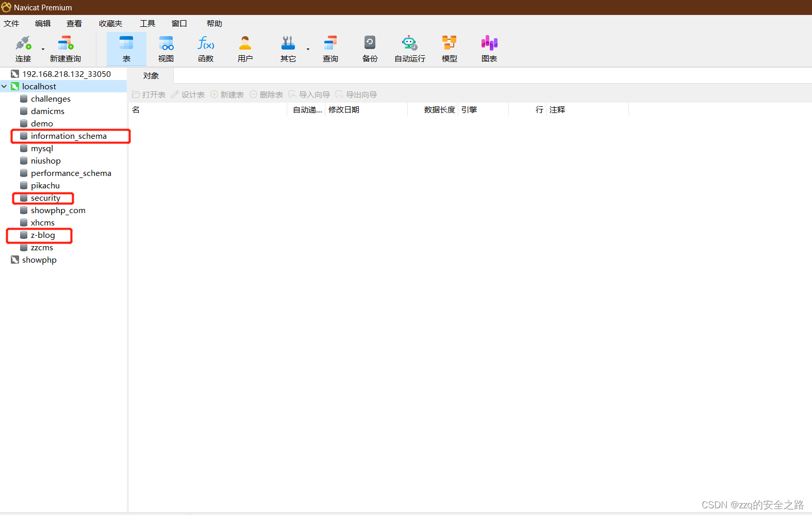Image resolution: width=812 pixels, height=515 pixels.
Task: Click the 修改日期 column header
Action: pos(367,109)
